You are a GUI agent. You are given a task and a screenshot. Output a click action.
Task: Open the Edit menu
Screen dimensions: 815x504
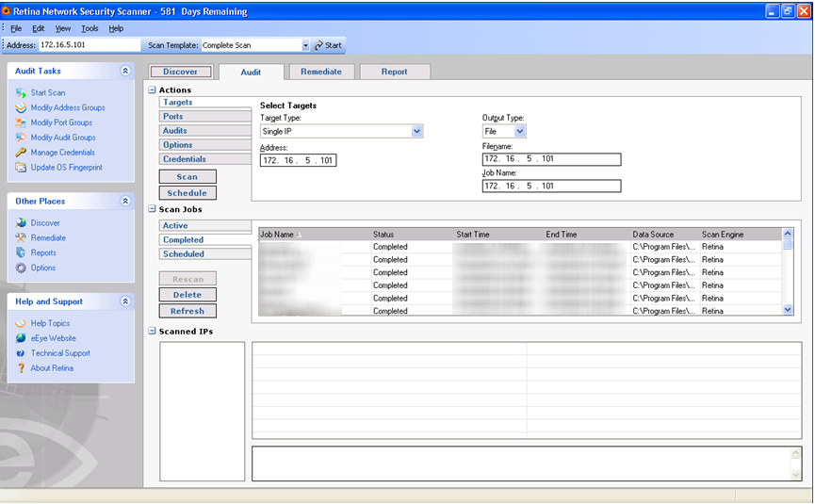click(39, 28)
